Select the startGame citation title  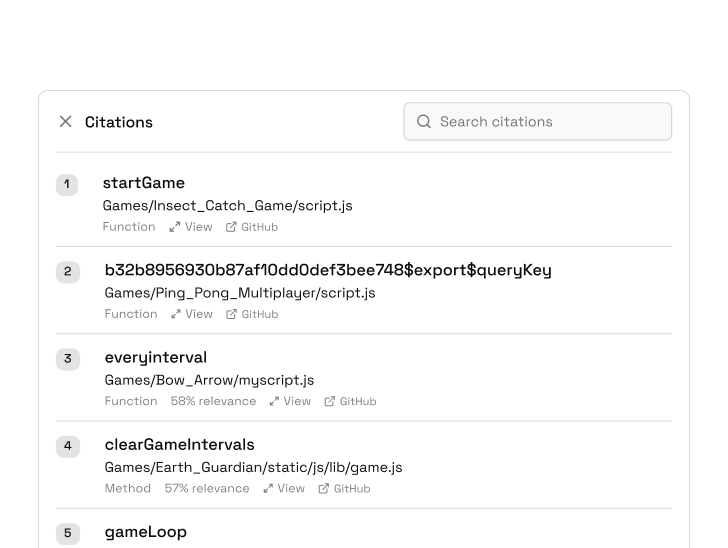[144, 183]
